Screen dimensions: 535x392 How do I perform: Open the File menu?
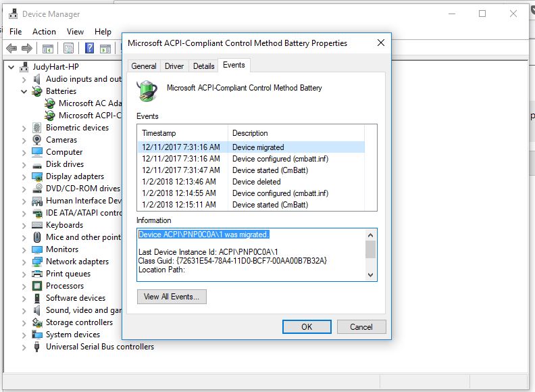(x=16, y=32)
